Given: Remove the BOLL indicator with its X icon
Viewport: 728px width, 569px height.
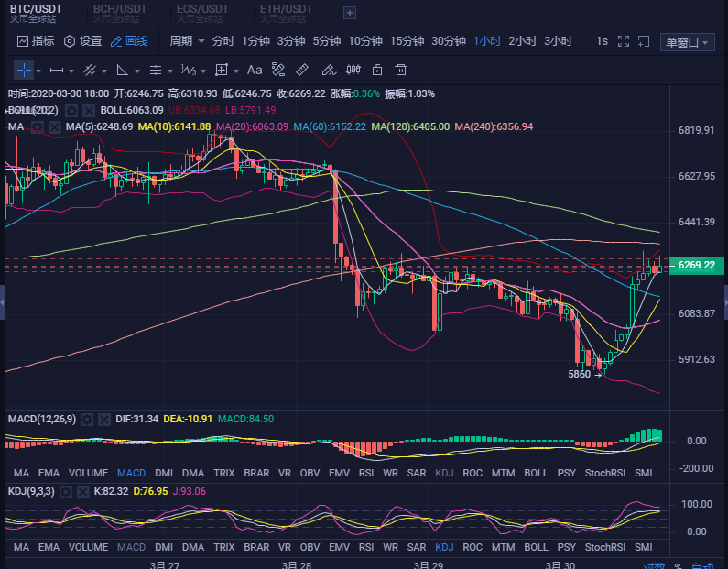Looking at the screenshot, I should 89,111.
